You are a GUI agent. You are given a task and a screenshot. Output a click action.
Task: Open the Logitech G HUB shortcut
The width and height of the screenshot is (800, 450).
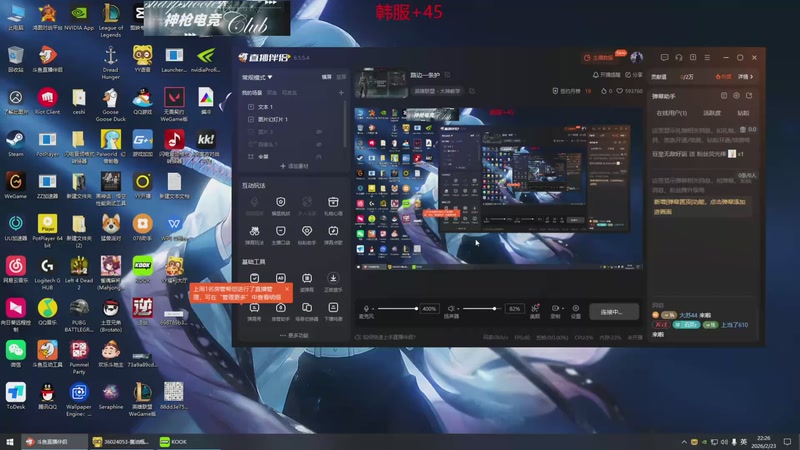coord(47,273)
